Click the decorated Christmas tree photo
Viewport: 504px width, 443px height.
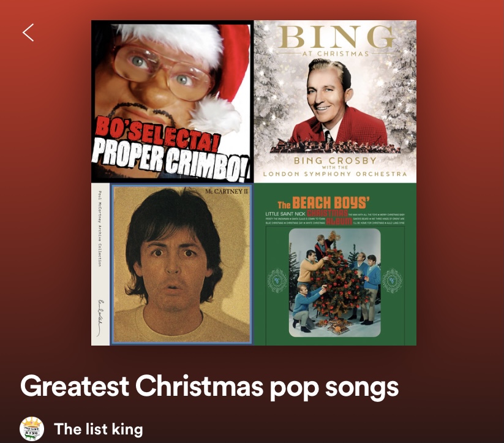(334, 283)
